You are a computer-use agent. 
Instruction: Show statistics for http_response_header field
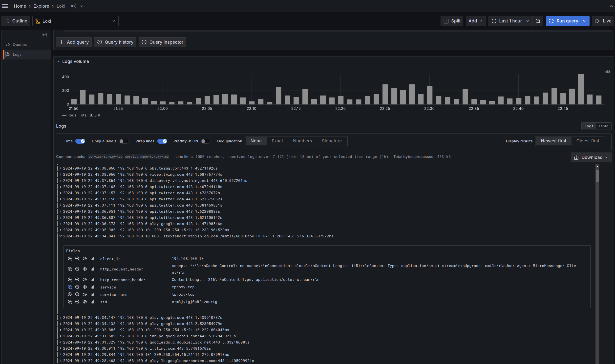coord(92,280)
